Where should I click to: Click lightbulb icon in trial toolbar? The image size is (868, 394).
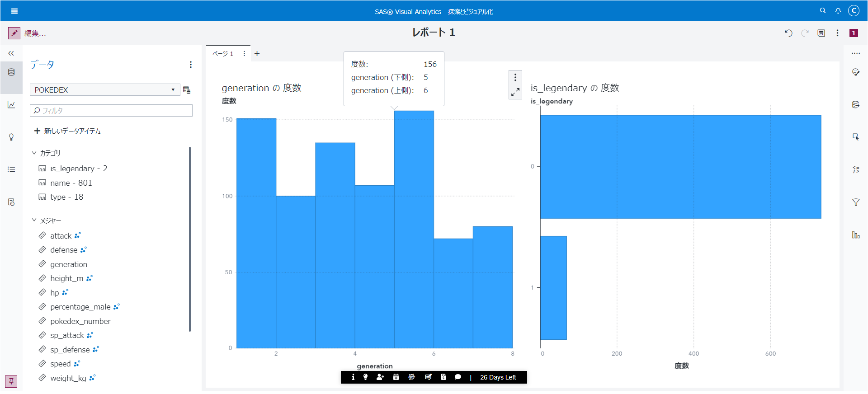365,377
